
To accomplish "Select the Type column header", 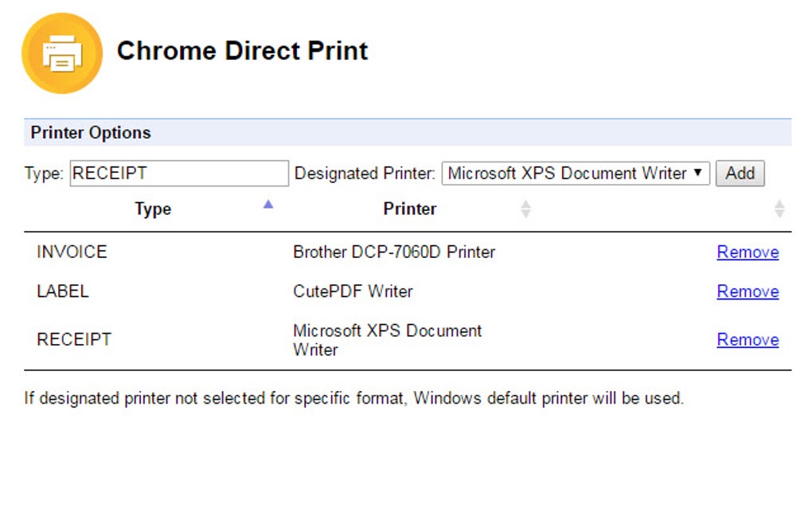I will point(153,209).
